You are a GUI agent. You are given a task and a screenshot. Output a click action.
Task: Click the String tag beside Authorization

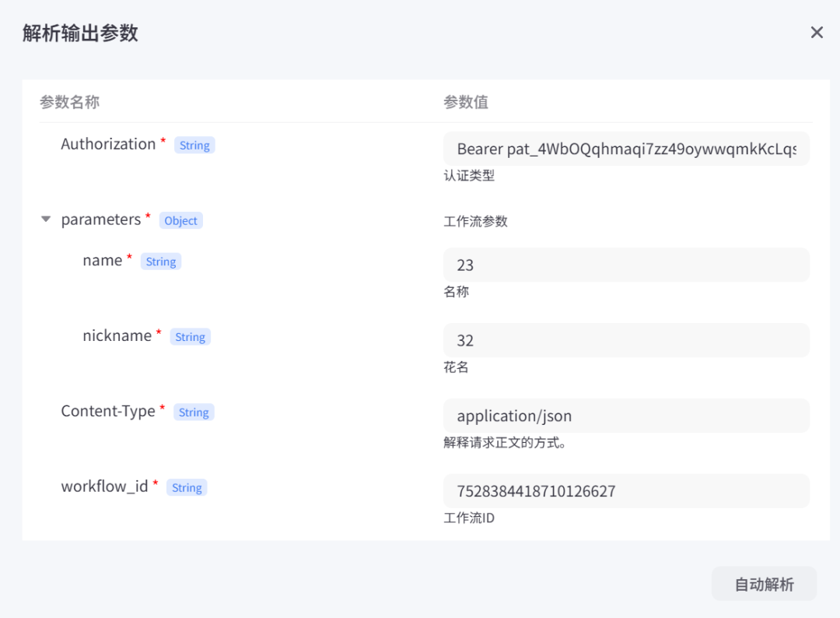pos(194,146)
